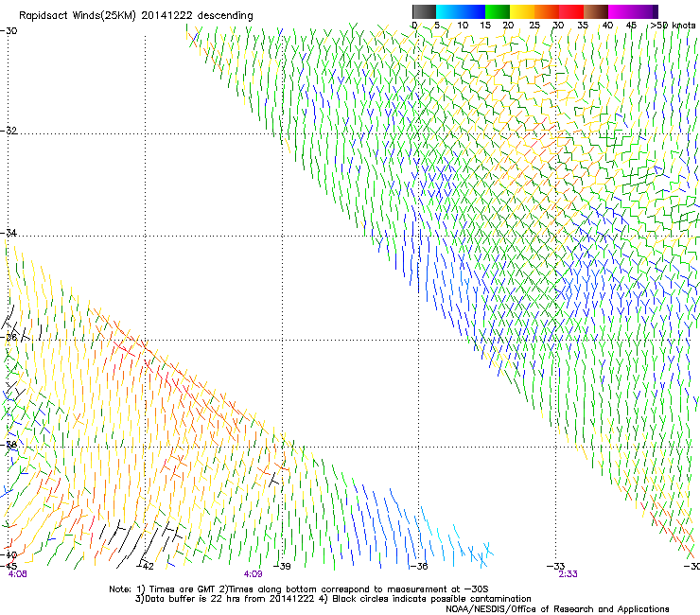This screenshot has height=615, width=700.
Task: Click the green segment of the wind speed color bar
Action: pos(498,11)
